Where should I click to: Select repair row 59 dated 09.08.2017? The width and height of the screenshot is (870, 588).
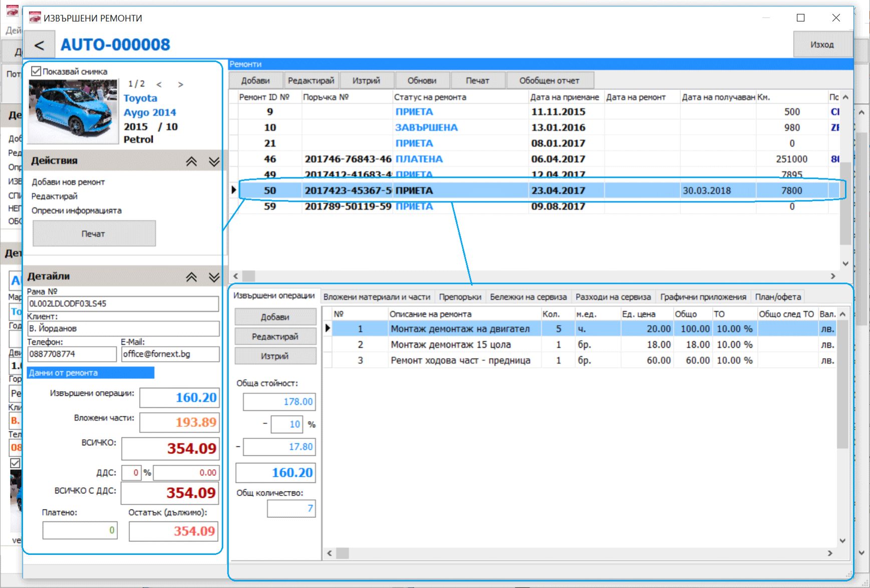533,206
